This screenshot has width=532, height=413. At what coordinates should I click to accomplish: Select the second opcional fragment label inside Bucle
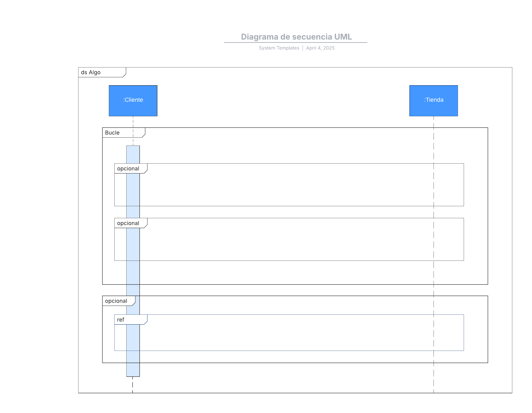(128, 223)
